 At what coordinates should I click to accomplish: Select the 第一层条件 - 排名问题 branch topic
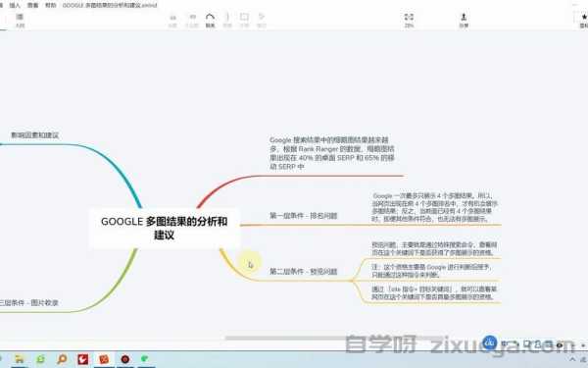(304, 216)
